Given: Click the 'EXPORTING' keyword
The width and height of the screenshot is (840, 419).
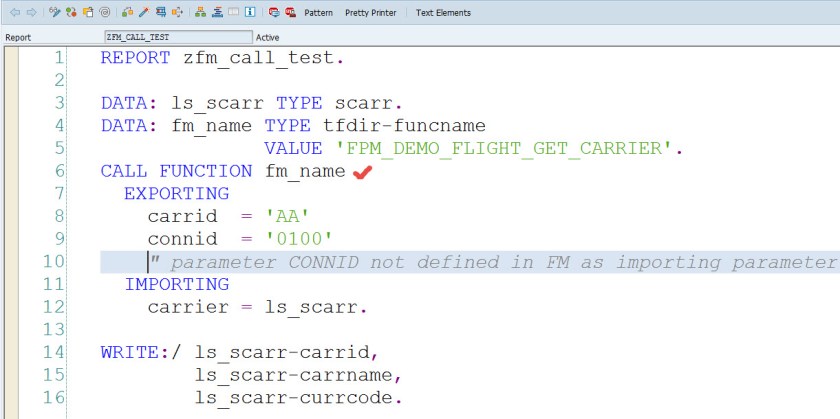Looking at the screenshot, I should click(177, 193).
